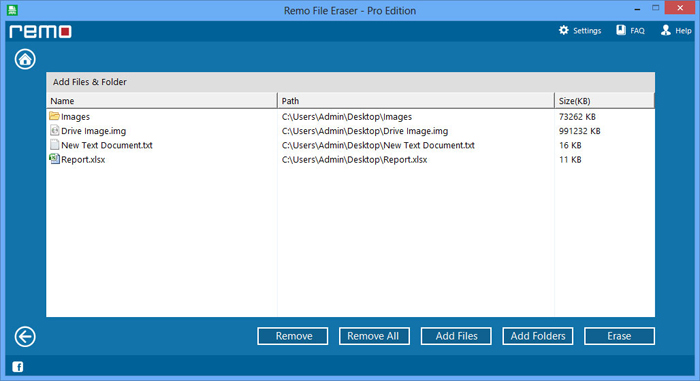Image resolution: width=700 pixels, height=381 pixels.
Task: Remove the selected item from list
Action: pyautogui.click(x=292, y=336)
